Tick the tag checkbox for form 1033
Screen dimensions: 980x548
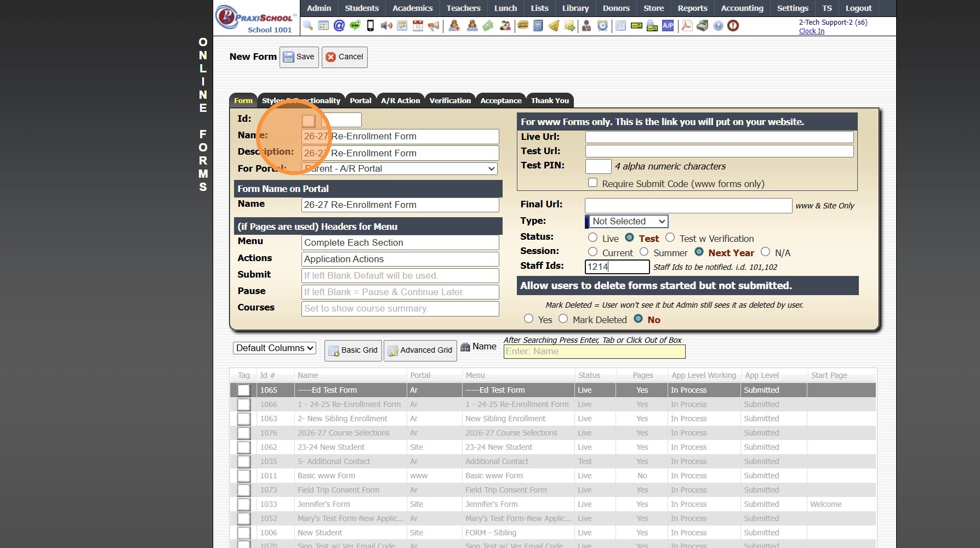[243, 504]
